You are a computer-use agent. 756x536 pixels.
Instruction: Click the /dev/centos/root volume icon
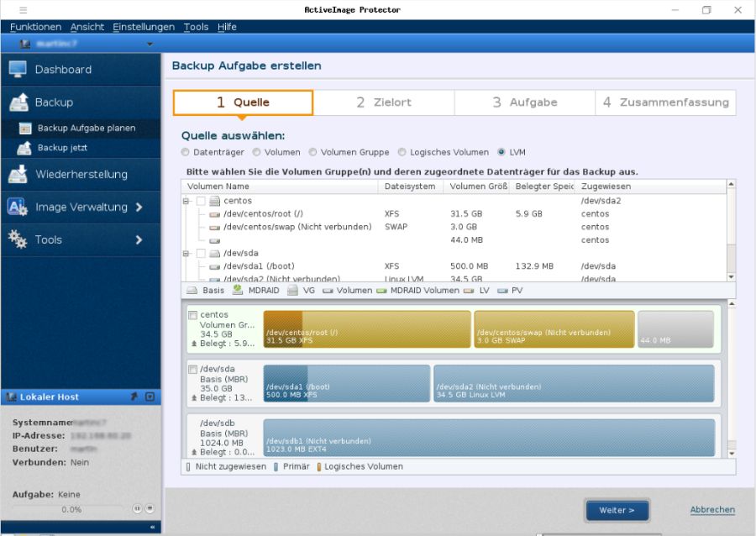click(215, 214)
